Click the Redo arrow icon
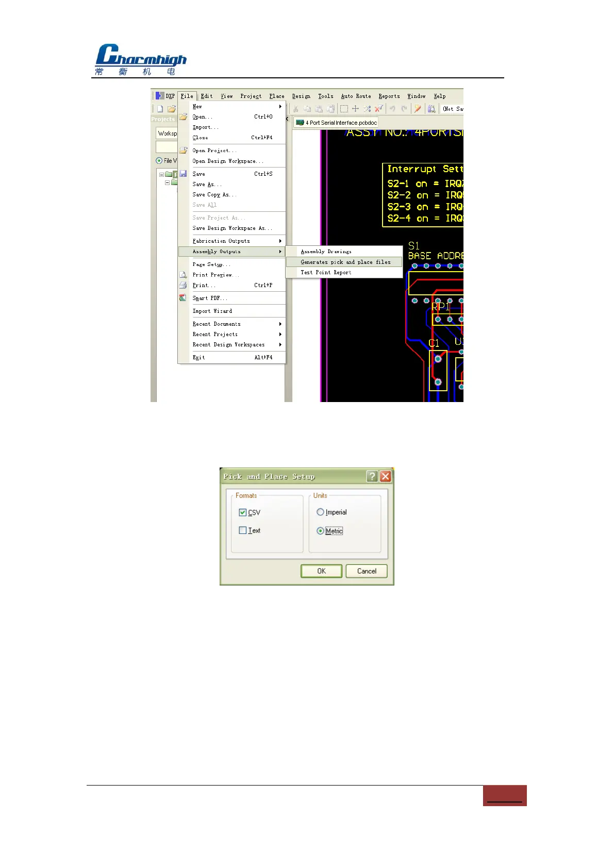This screenshot has width=614, height=868. pyautogui.click(x=404, y=109)
